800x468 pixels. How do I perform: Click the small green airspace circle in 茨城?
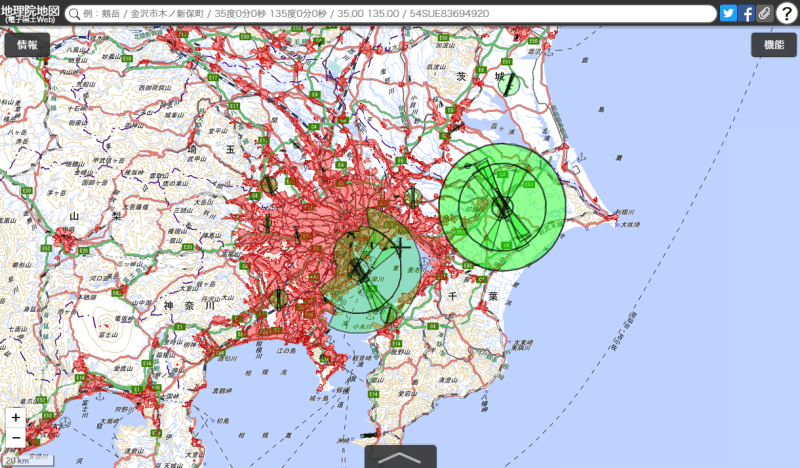tap(509, 84)
